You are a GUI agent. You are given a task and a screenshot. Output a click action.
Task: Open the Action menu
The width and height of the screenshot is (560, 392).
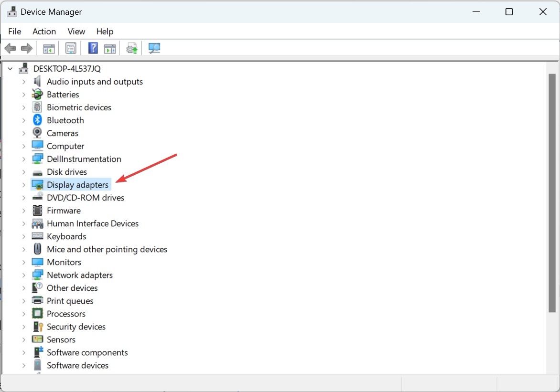(44, 32)
